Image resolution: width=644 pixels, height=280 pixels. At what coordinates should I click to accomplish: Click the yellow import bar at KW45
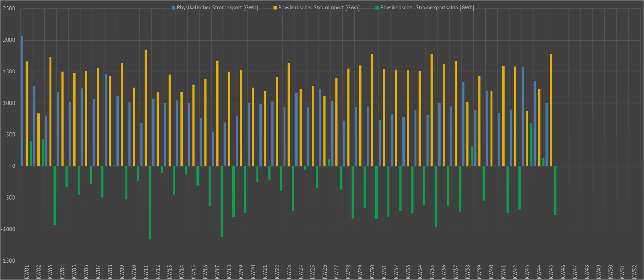click(x=551, y=110)
